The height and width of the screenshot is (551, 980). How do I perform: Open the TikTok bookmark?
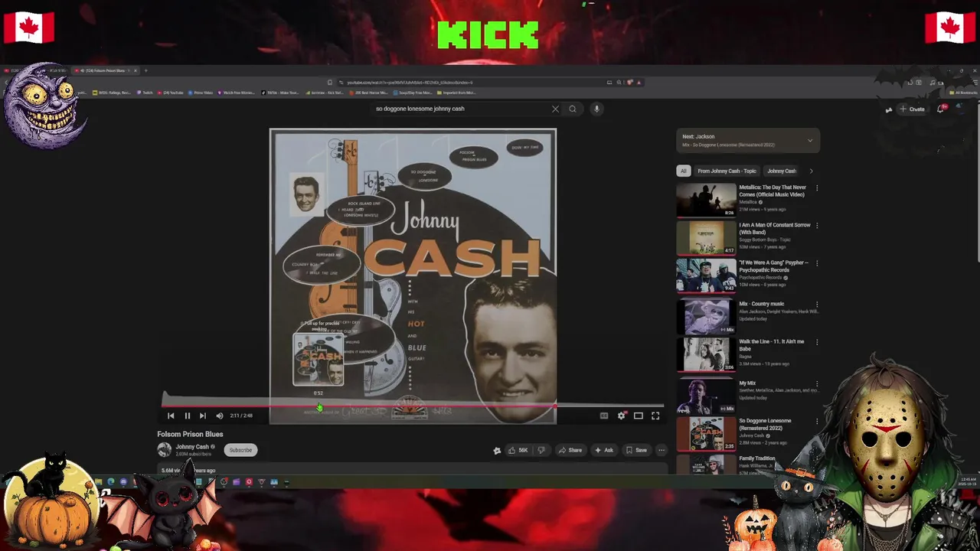pos(280,93)
